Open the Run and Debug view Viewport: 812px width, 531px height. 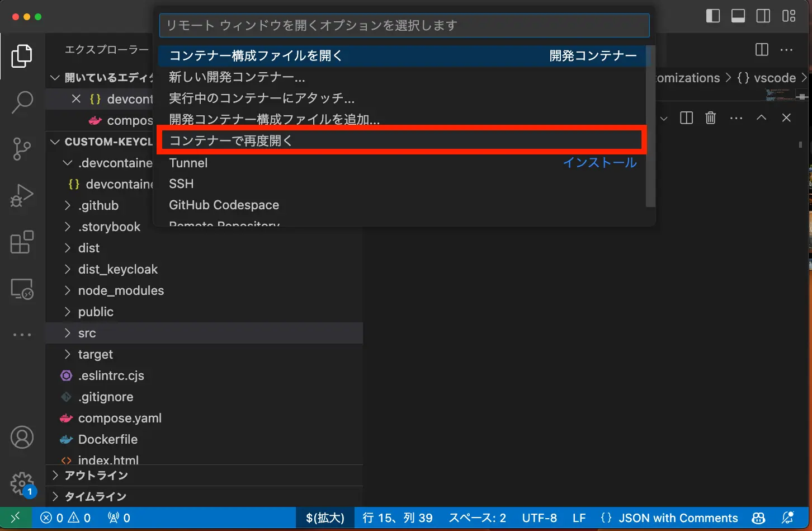[x=21, y=195]
